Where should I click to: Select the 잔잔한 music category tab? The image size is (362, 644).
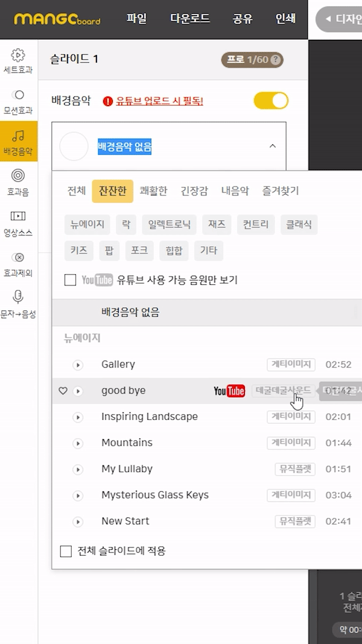point(112,191)
